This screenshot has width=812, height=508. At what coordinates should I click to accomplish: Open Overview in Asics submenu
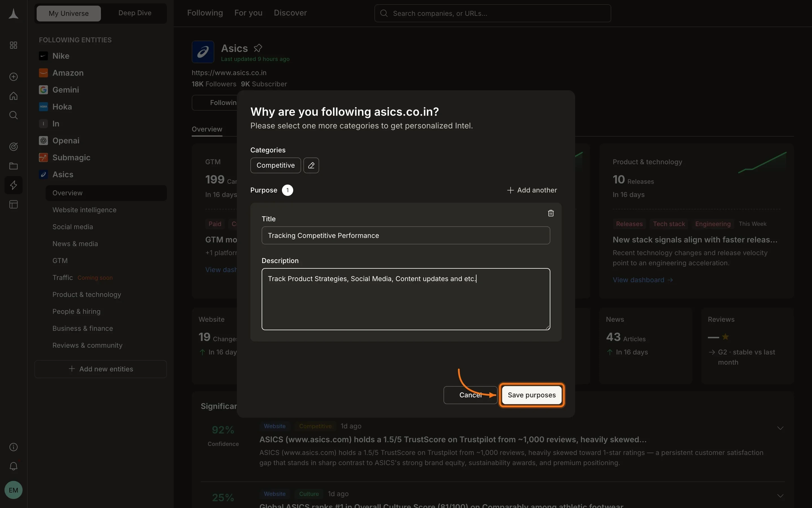(x=106, y=193)
